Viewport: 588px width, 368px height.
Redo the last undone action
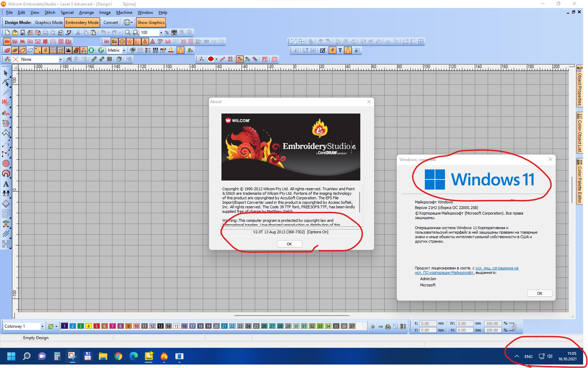click(114, 32)
